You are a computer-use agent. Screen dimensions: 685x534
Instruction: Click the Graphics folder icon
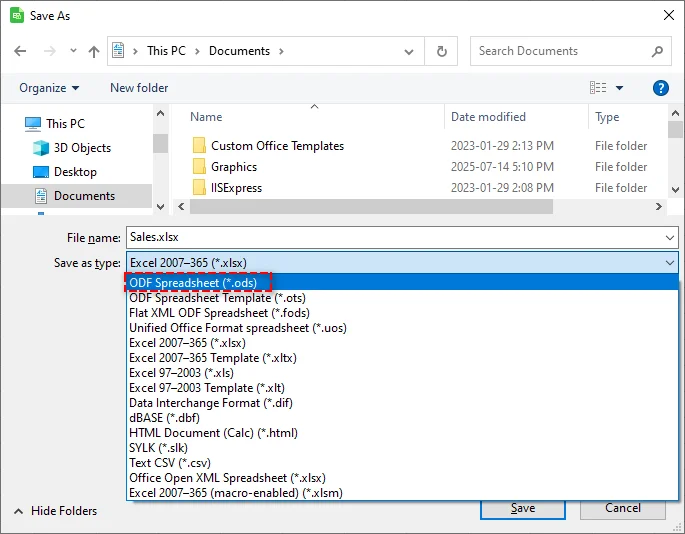[x=199, y=166]
